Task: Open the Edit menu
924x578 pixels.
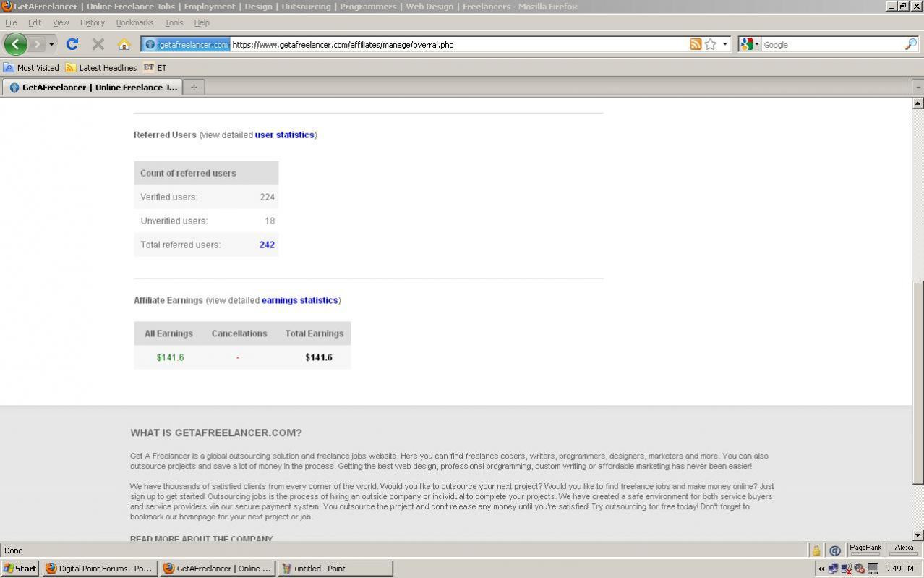Action: 35,22
